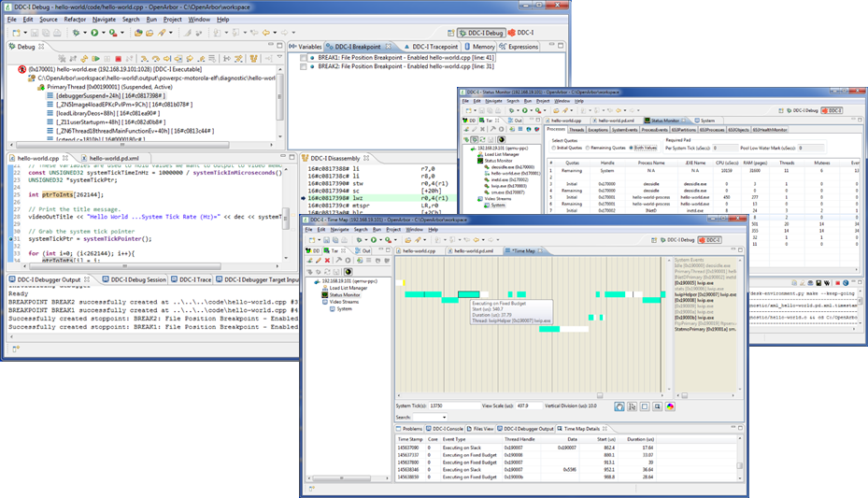This screenshot has height=498, width=868.
Task: Open the Search dropdown in Time Map
Action: click(444, 418)
